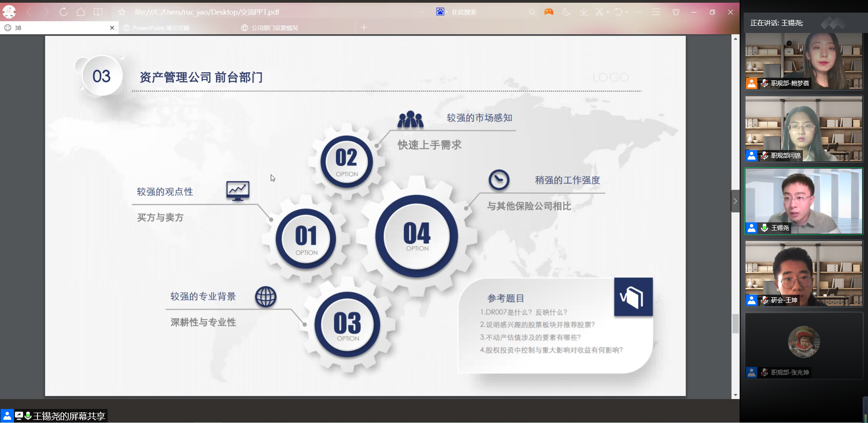Click the PDF vertical scrollbar thumb
Viewport: 868px width, 423px height.
point(736,324)
